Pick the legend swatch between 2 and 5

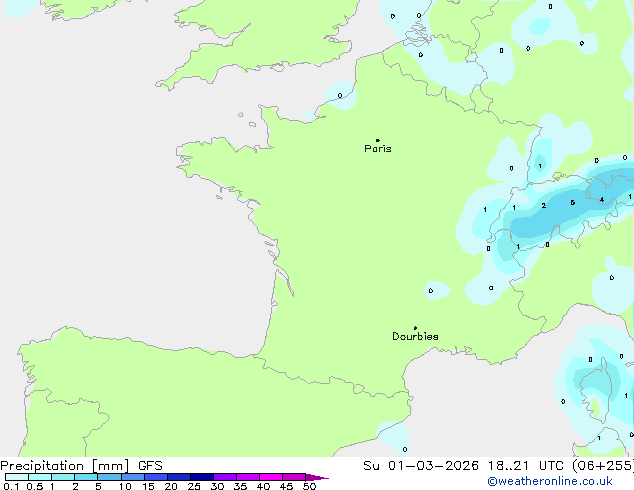tap(86, 477)
